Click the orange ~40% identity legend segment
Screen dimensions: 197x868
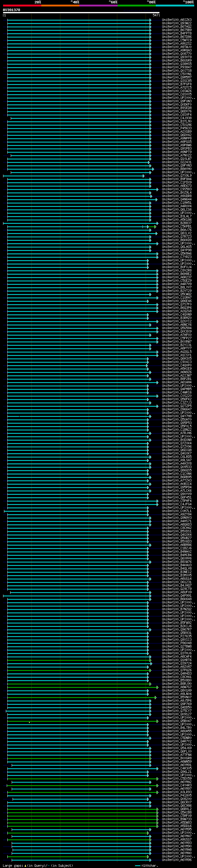60,6
